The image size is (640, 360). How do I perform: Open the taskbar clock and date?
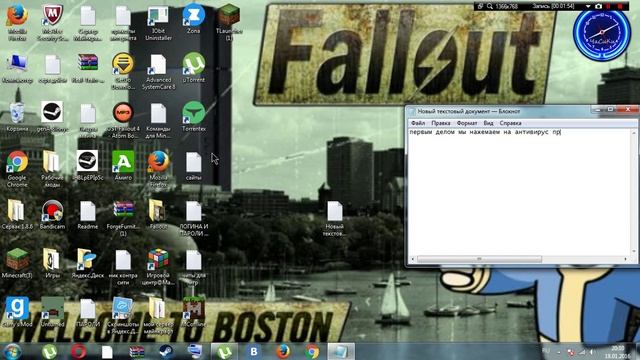click(618, 351)
